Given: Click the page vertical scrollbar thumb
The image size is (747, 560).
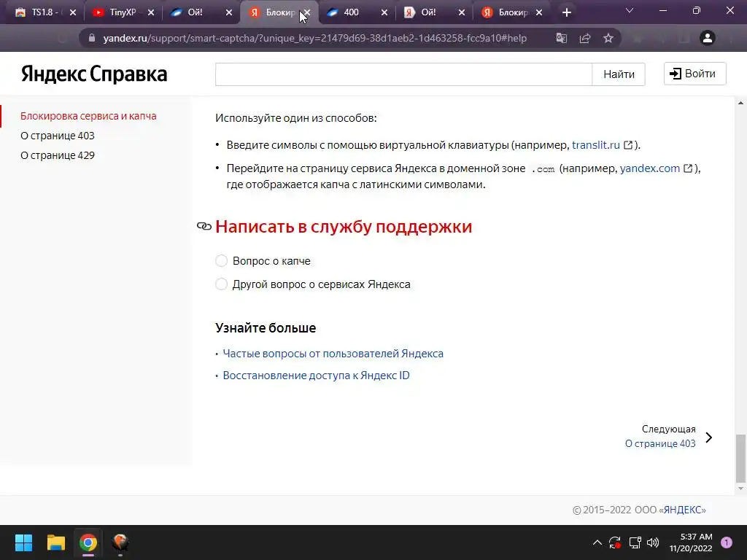Looking at the screenshot, I should [x=740, y=459].
